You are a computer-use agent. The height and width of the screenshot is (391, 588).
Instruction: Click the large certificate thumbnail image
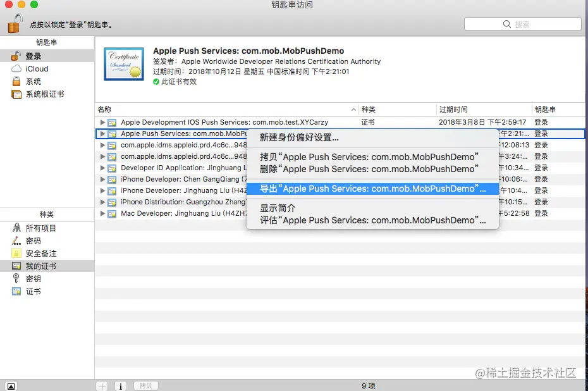pyautogui.click(x=124, y=64)
